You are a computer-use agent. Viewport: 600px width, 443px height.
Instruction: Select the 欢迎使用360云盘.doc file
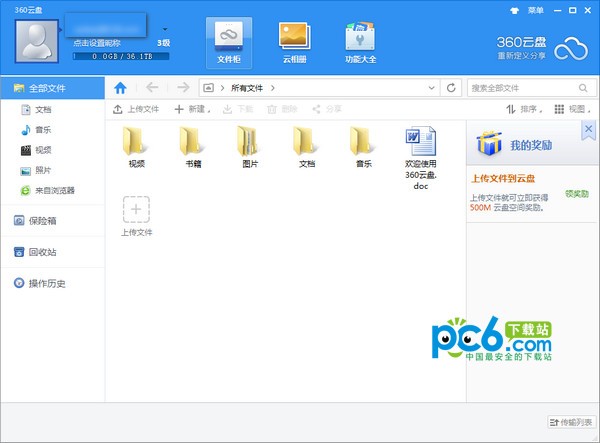click(x=421, y=158)
